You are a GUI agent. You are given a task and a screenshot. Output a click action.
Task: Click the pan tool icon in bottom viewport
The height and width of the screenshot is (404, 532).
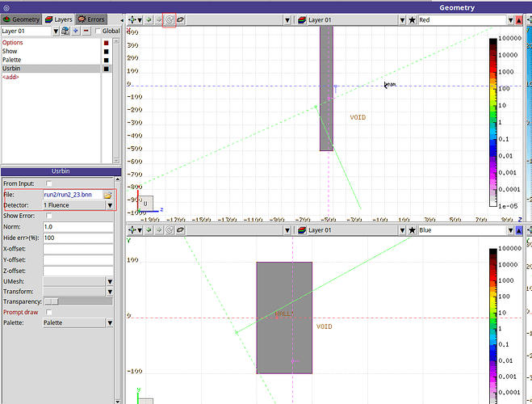133,230
